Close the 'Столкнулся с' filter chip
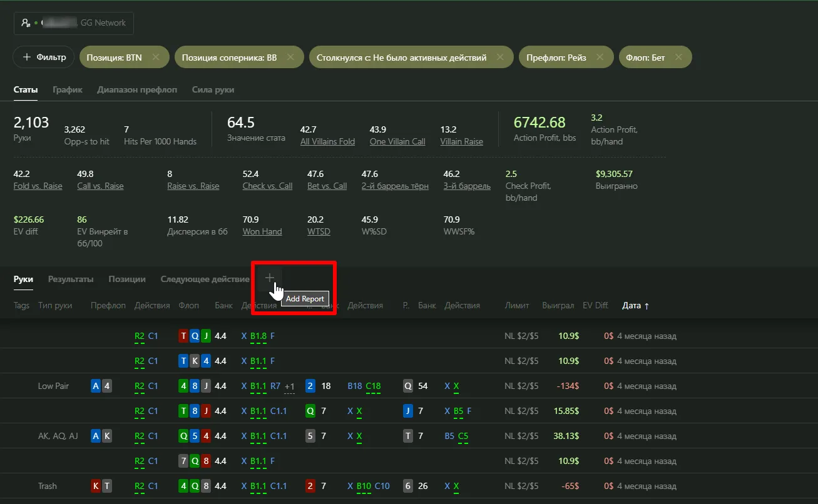818x504 pixels. [x=500, y=58]
